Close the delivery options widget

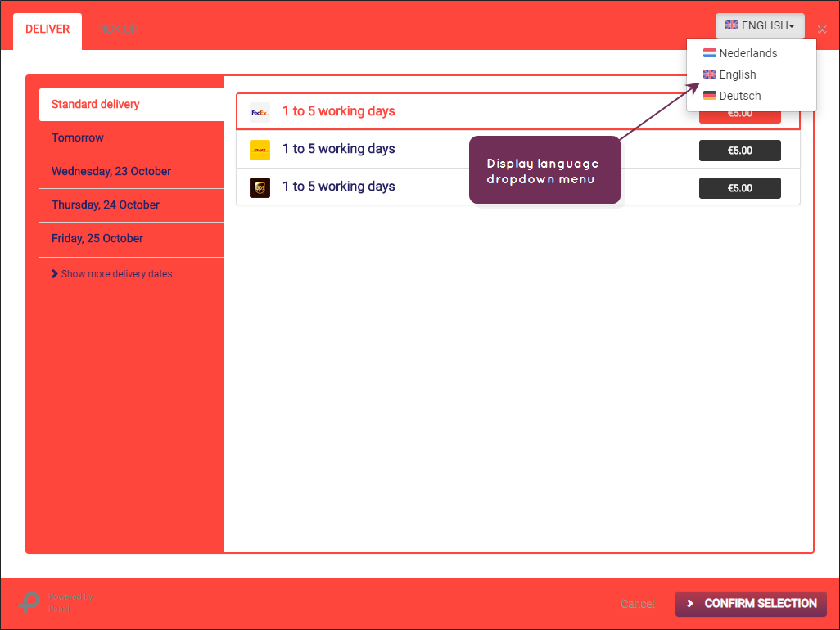(x=822, y=29)
